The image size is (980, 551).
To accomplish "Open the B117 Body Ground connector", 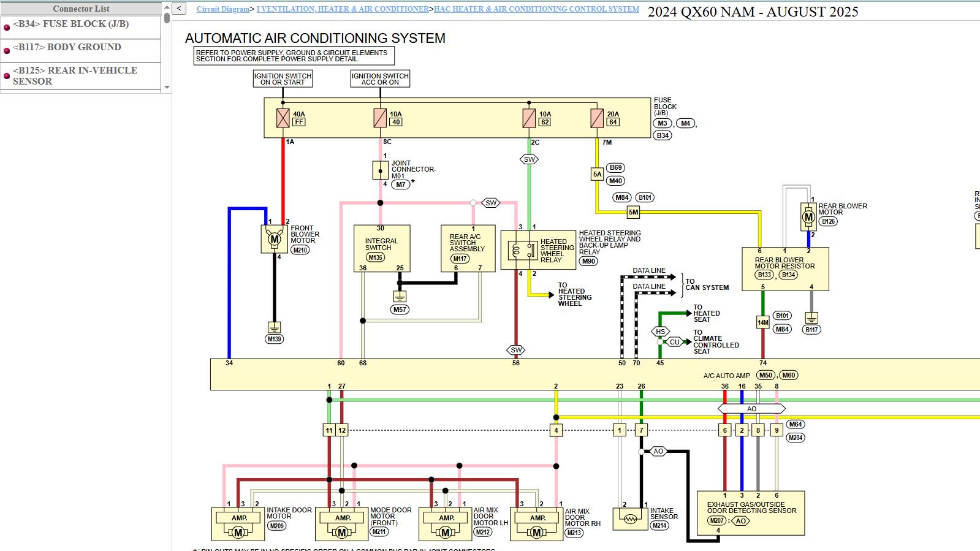I will coord(67,47).
